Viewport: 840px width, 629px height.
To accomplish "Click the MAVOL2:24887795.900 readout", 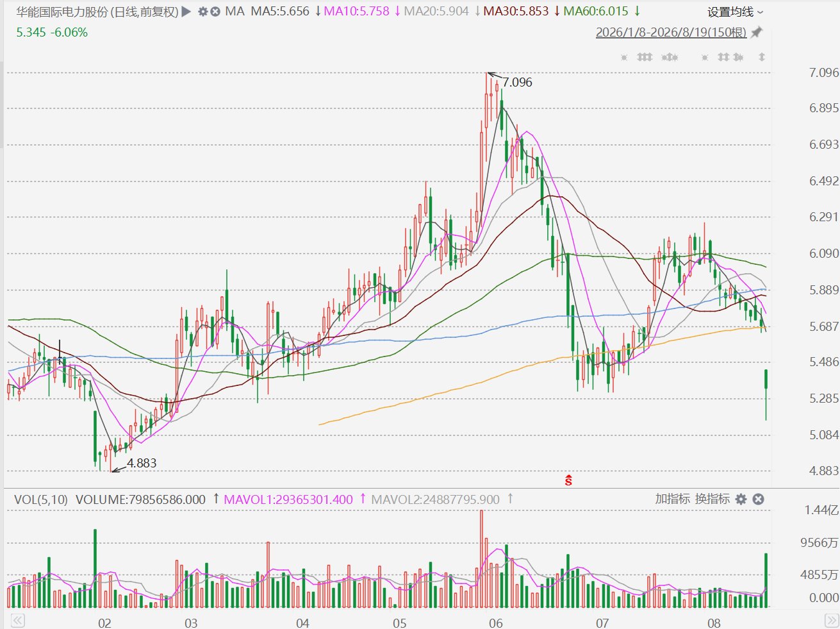I will tap(436, 499).
